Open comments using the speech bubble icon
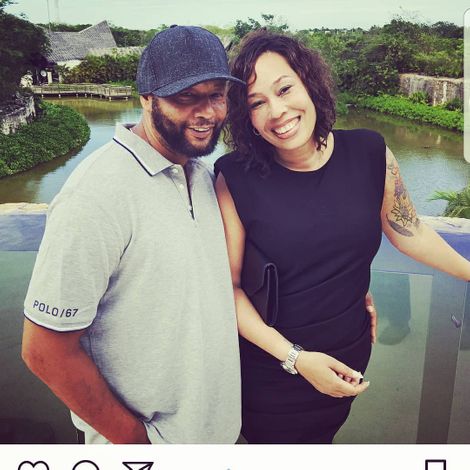 click(x=86, y=465)
